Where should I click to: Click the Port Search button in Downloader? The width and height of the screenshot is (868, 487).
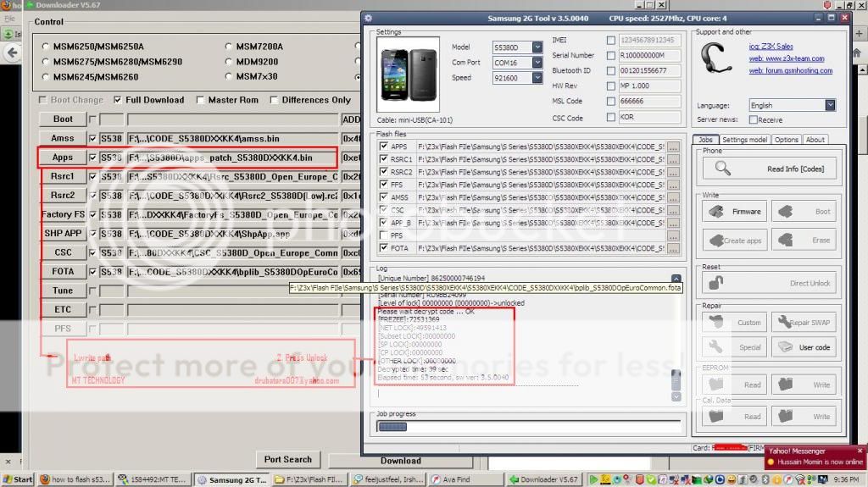pos(288,459)
